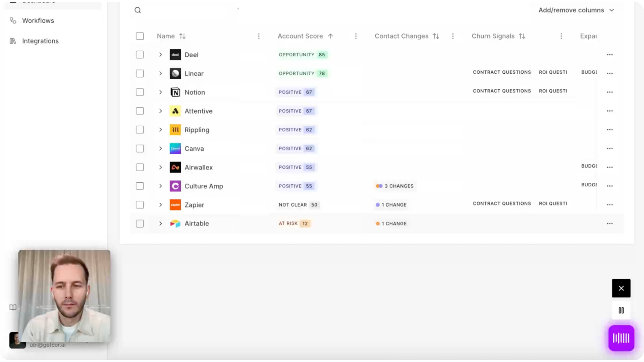Open more options for Linear row
Viewport: 644px width, 362px height.
609,73
